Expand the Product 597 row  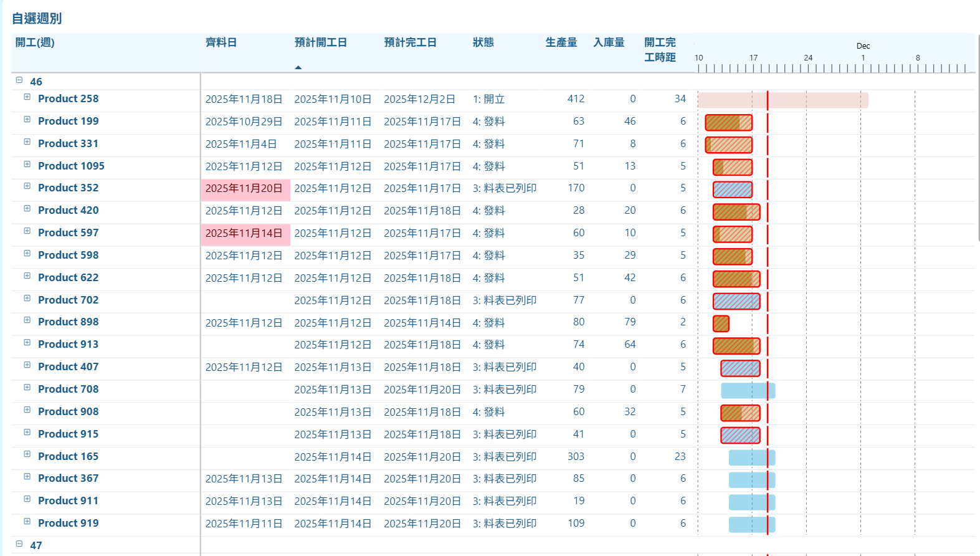click(x=27, y=231)
